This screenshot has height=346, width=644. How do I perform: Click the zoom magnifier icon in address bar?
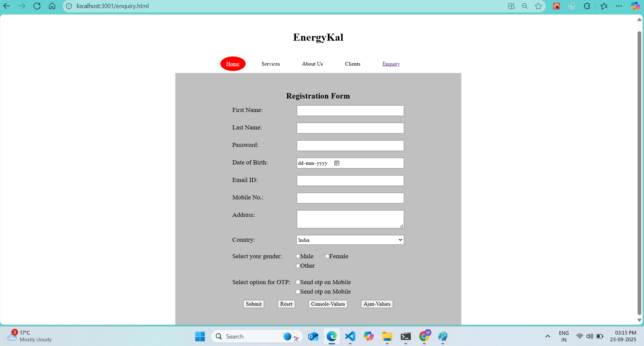point(525,6)
